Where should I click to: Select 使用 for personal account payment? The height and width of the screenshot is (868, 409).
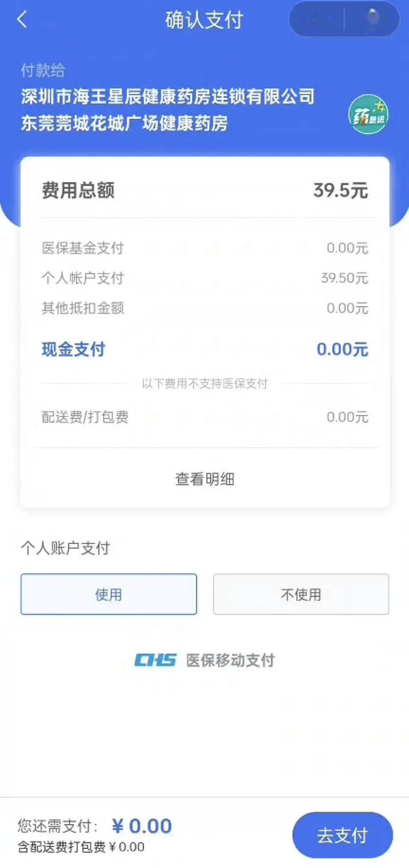tap(109, 594)
